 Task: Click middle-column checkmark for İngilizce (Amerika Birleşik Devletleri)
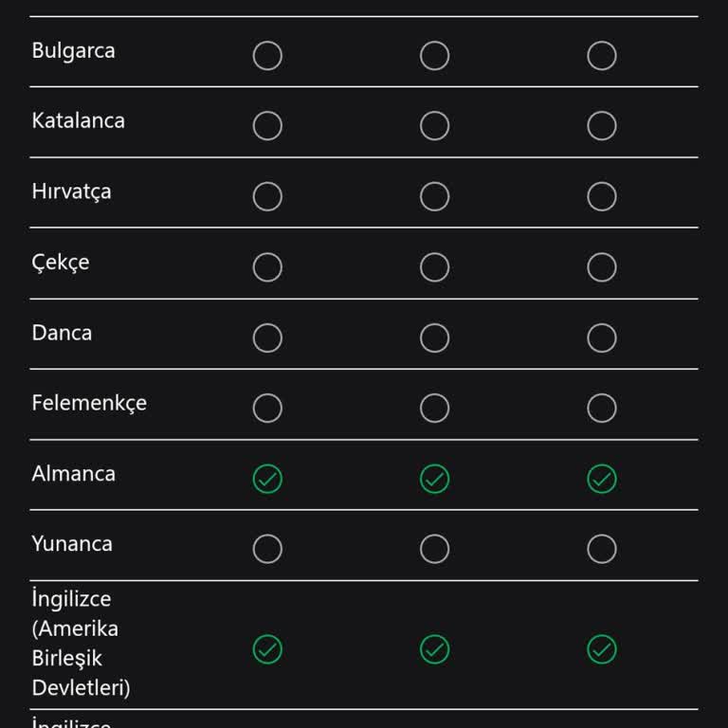coord(434,649)
